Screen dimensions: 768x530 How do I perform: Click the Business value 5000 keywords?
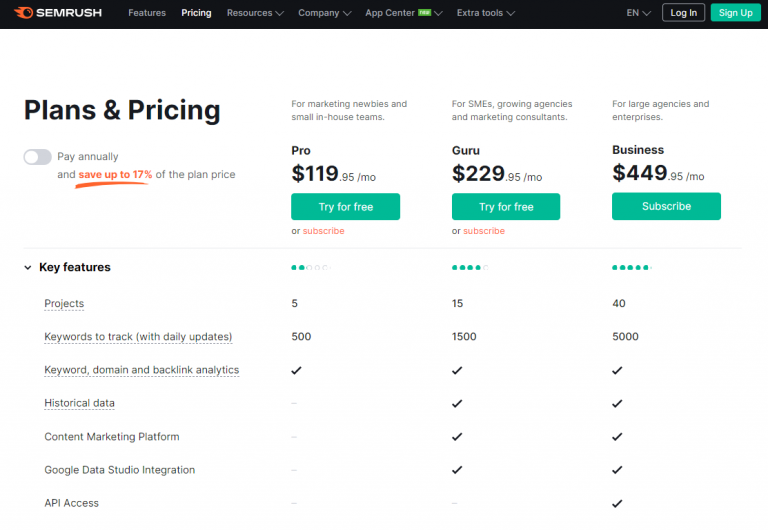pos(625,337)
